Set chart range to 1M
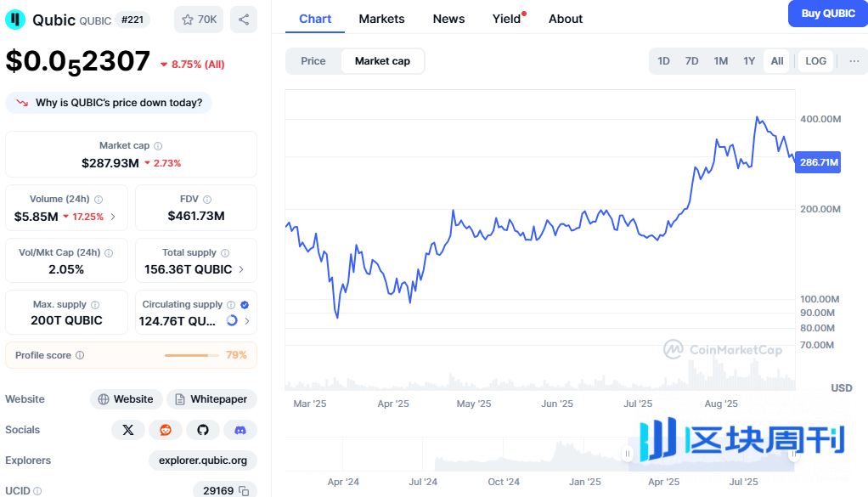Viewport: 868px width, 497px height. click(x=721, y=61)
